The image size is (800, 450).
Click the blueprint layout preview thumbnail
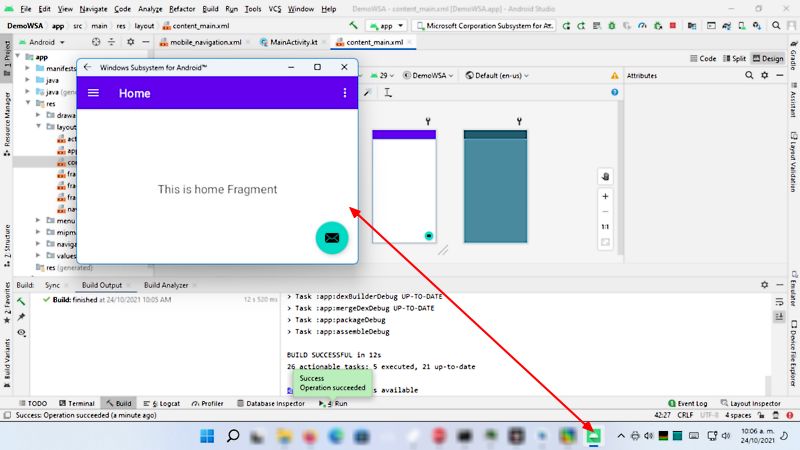tap(495, 186)
